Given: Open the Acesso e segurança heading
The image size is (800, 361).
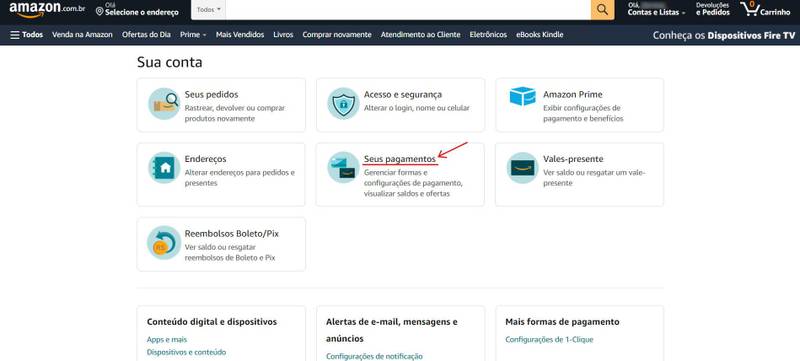Looking at the screenshot, I should (x=403, y=95).
